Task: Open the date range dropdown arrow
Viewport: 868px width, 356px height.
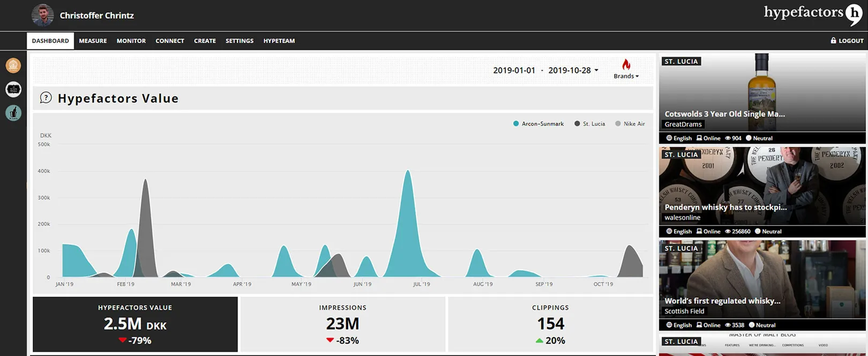Action: 596,70
